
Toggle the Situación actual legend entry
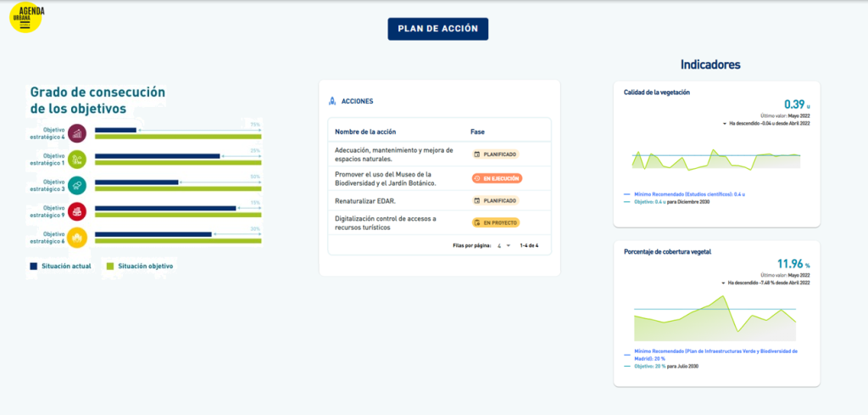[63, 266]
